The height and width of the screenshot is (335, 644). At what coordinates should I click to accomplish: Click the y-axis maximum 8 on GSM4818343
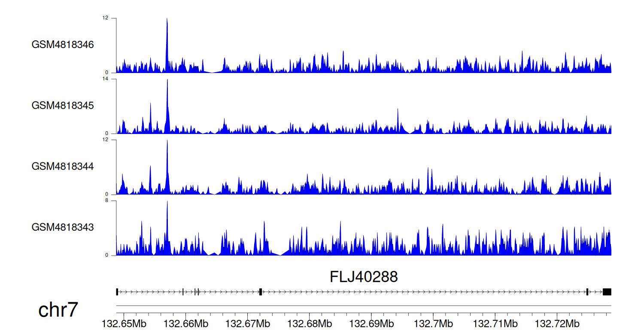point(106,201)
